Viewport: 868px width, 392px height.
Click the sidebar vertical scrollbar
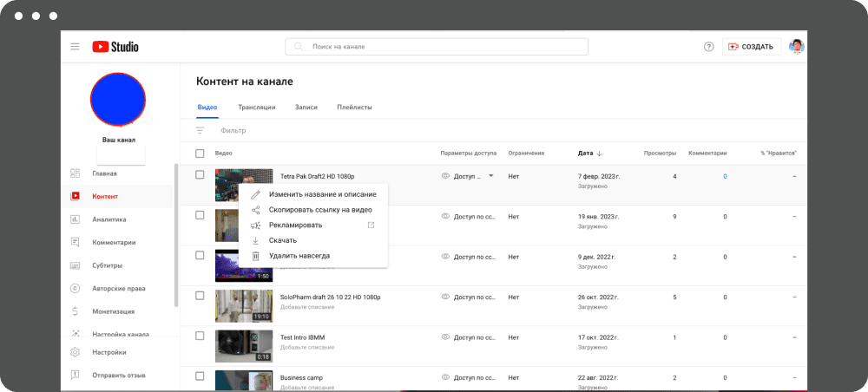point(176,235)
